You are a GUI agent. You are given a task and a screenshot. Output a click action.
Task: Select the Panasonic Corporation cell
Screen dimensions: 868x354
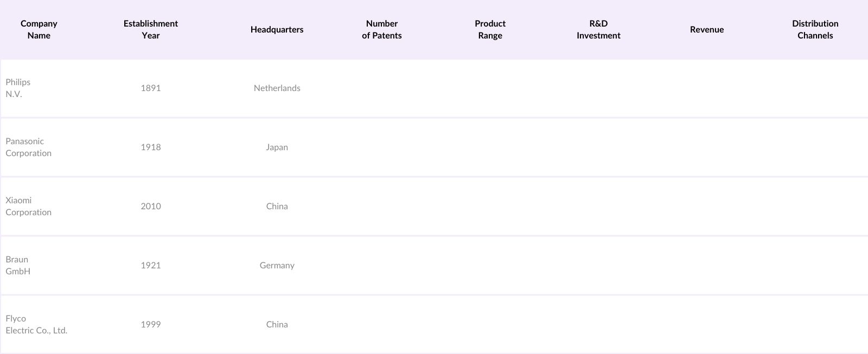(29, 147)
